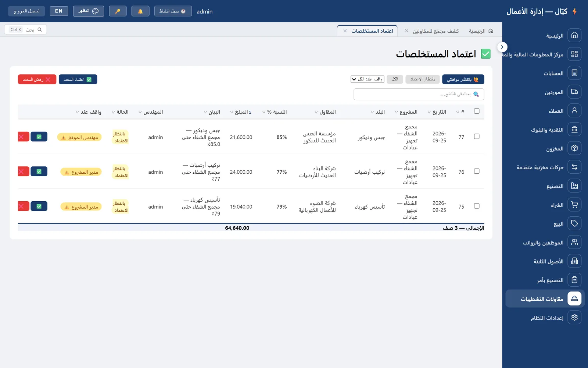Open filter arrow on الحالة column
Screen dimensions: 588x368
click(x=113, y=112)
